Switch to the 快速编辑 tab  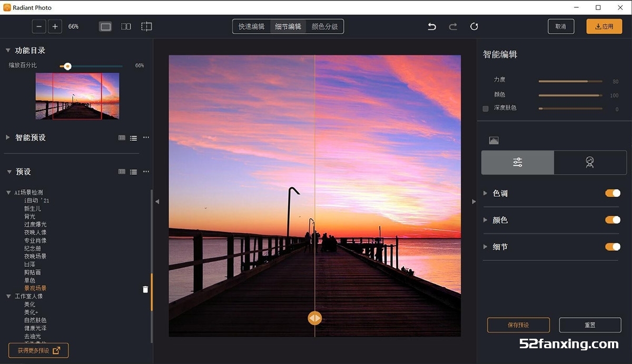point(251,26)
